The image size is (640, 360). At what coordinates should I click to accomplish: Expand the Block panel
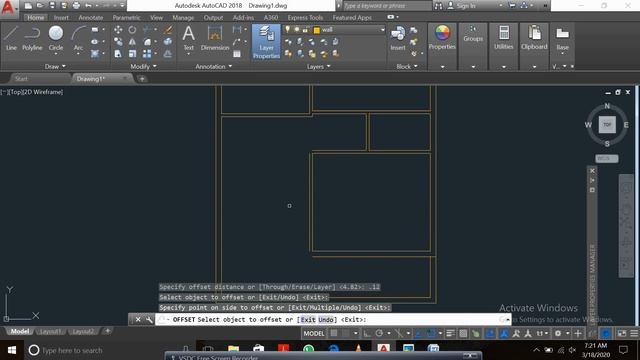407,67
